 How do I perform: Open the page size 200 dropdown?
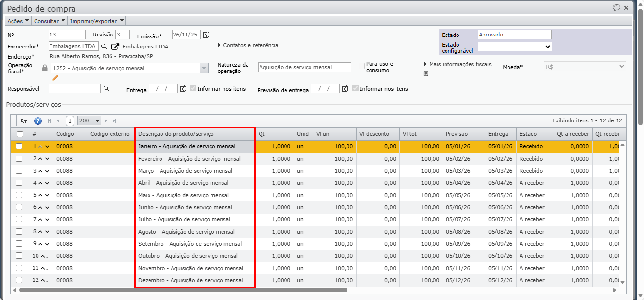[x=89, y=121]
